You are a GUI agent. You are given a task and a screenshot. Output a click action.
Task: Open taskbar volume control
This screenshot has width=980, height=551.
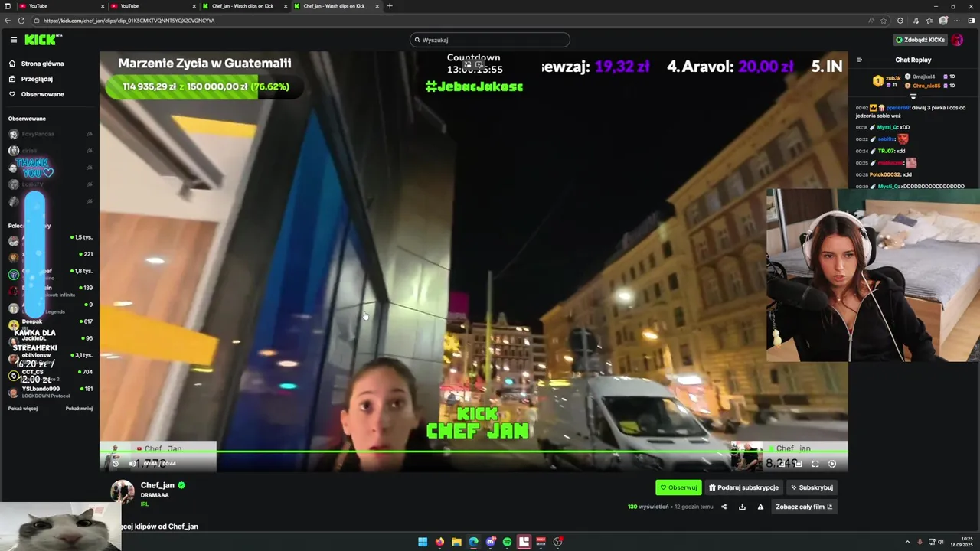tap(941, 542)
